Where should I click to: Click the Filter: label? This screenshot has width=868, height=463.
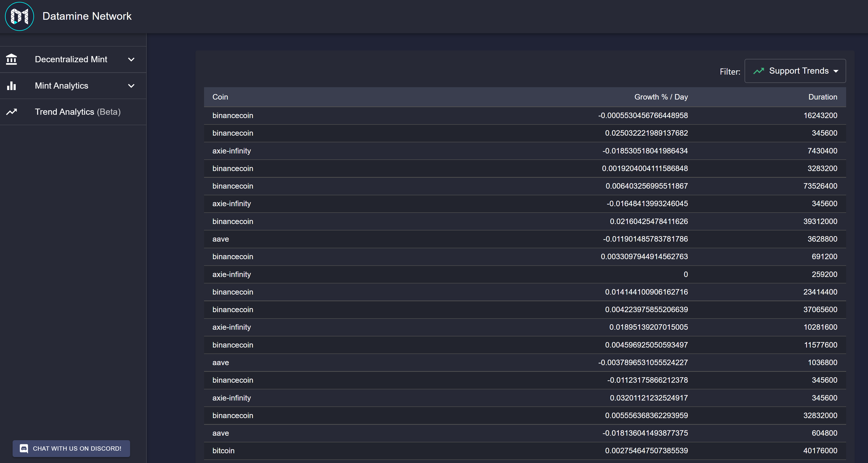click(730, 72)
